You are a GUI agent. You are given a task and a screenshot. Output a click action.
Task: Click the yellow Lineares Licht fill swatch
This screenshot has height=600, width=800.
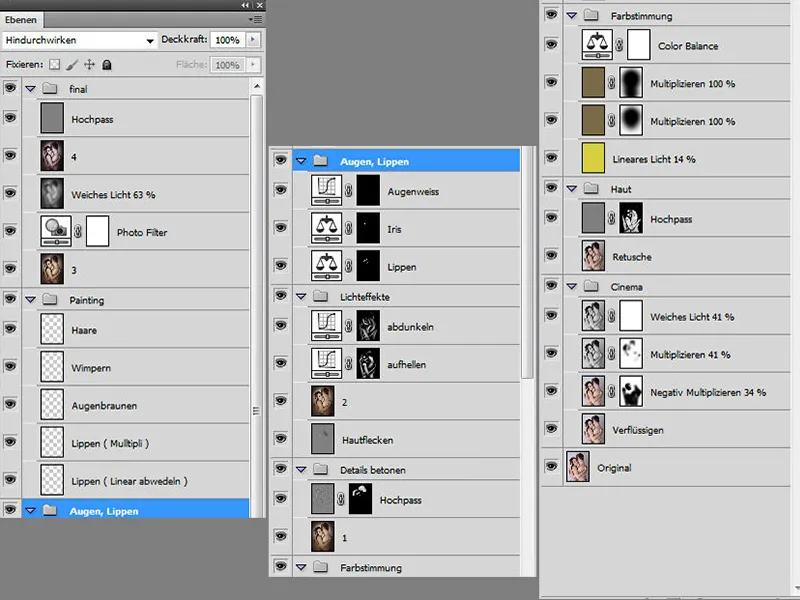point(593,158)
